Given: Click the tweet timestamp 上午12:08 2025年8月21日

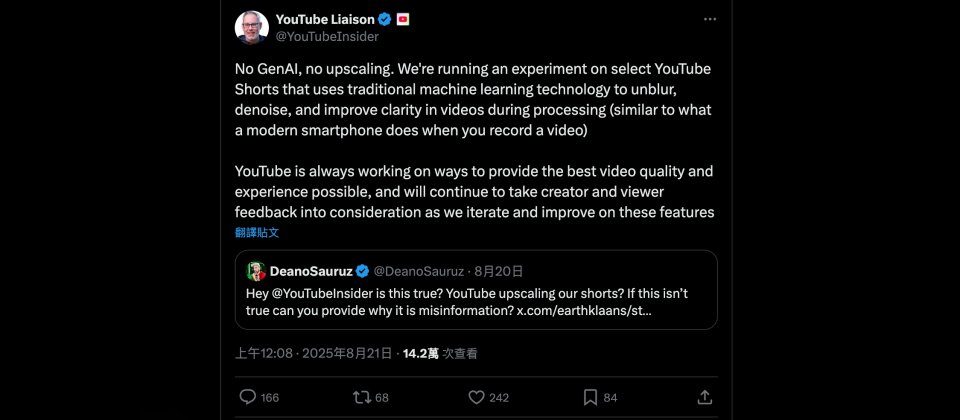Looking at the screenshot, I should 313,353.
